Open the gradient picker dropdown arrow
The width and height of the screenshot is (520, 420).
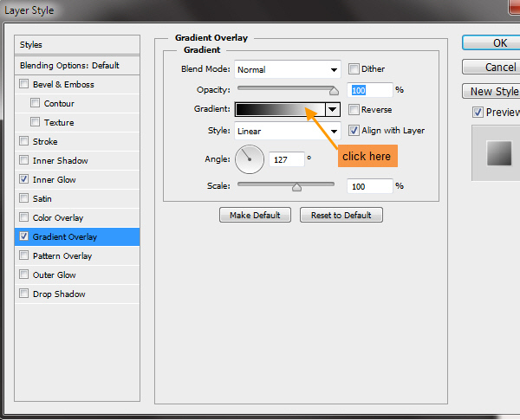pos(332,109)
